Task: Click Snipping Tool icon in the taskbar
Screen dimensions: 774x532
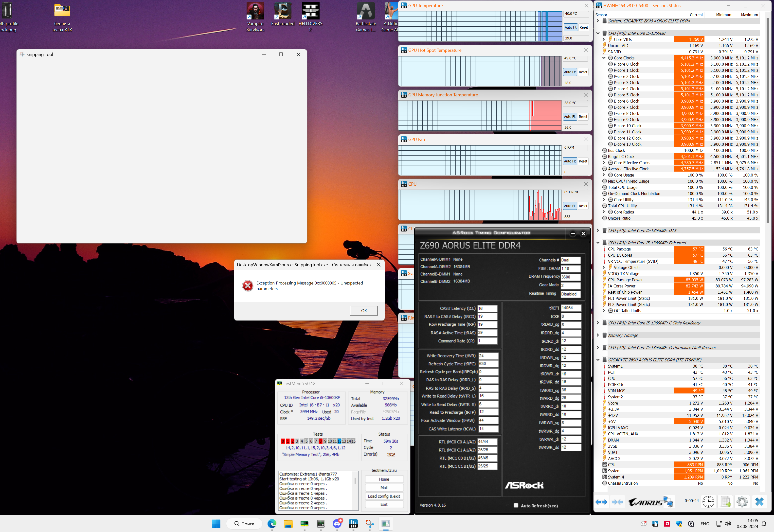Action: (369, 524)
